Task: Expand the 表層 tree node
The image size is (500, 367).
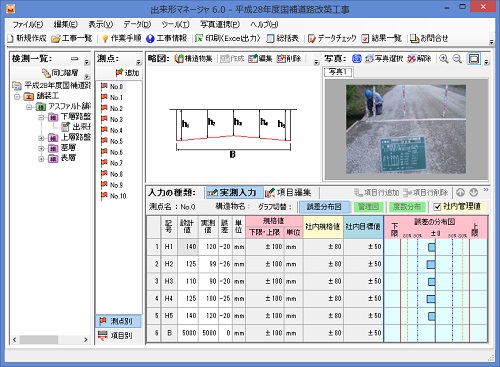Action: 41,159
